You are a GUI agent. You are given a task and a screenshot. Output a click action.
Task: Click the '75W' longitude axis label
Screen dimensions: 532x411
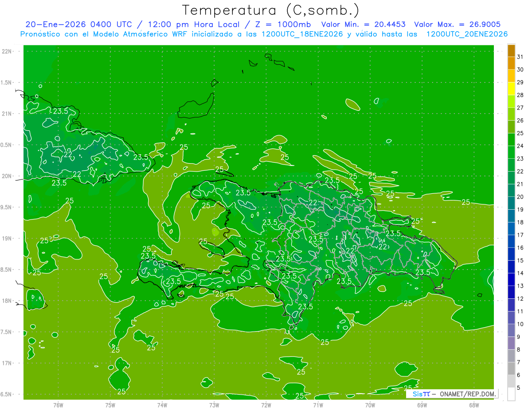coord(110,405)
